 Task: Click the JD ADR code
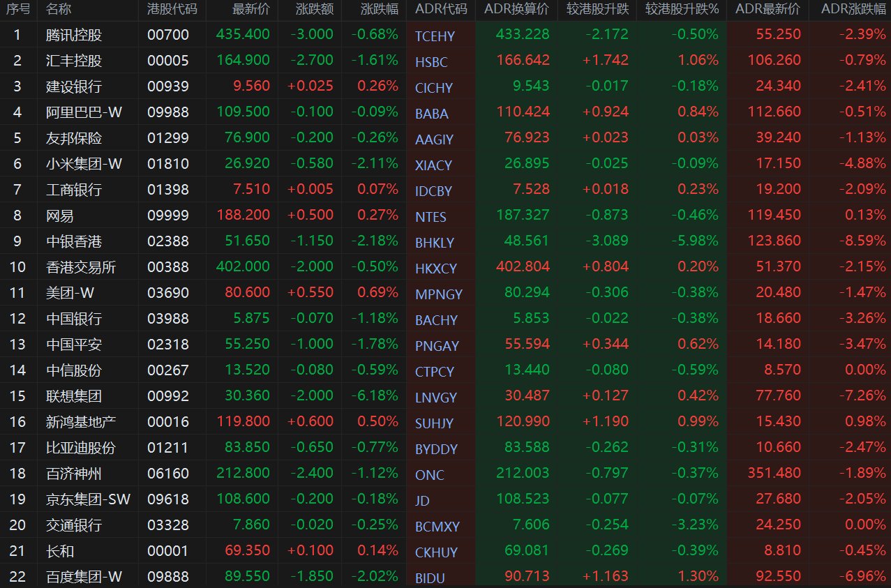tap(422, 501)
